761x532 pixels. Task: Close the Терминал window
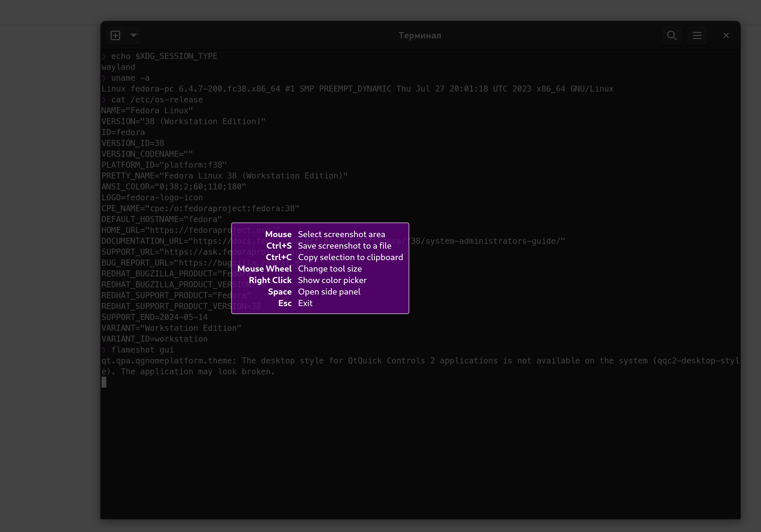(726, 35)
